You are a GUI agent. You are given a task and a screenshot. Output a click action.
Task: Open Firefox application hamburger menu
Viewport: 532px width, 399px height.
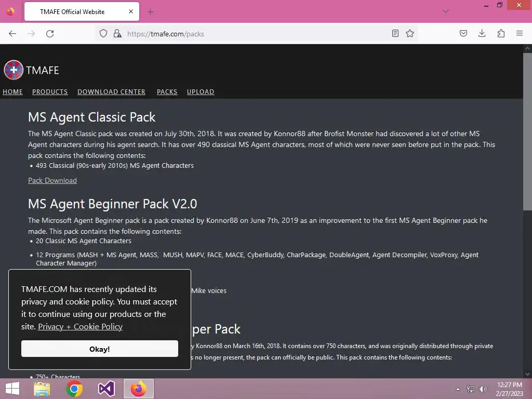click(520, 33)
